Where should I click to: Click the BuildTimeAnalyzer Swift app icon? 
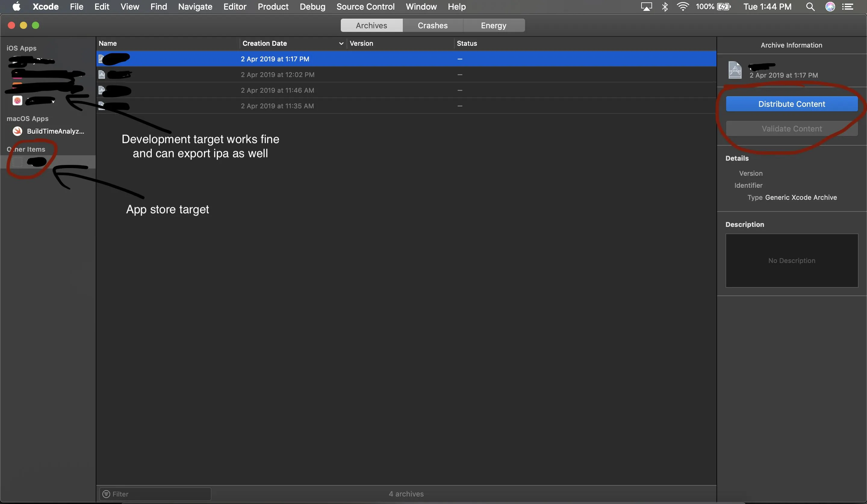pyautogui.click(x=17, y=131)
